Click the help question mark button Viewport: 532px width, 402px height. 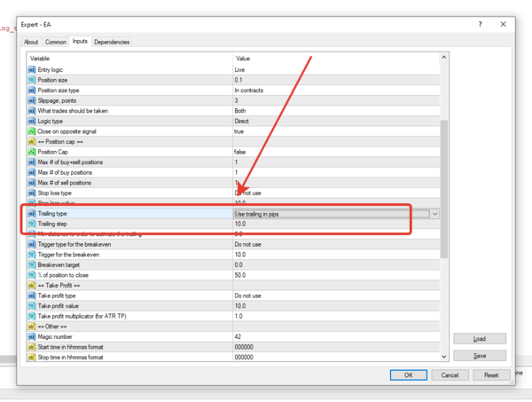click(x=480, y=25)
